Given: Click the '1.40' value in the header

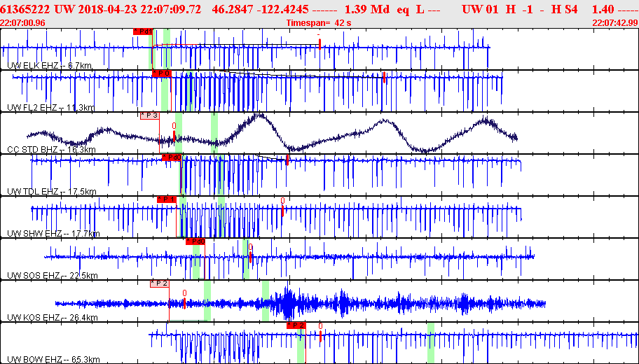Looking at the screenshot, I should tap(603, 9).
